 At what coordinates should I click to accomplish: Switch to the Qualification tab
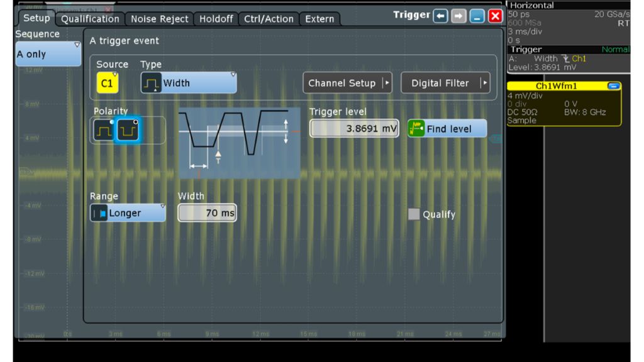tap(90, 19)
